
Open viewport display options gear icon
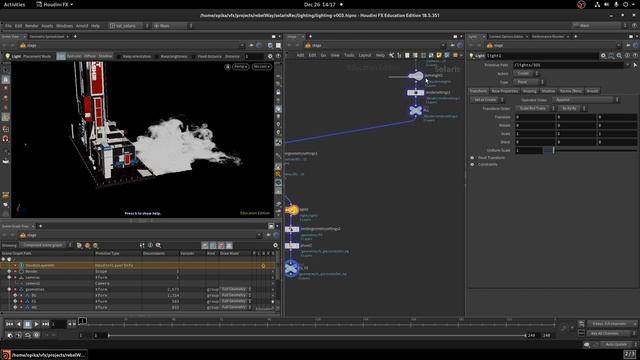270,56
